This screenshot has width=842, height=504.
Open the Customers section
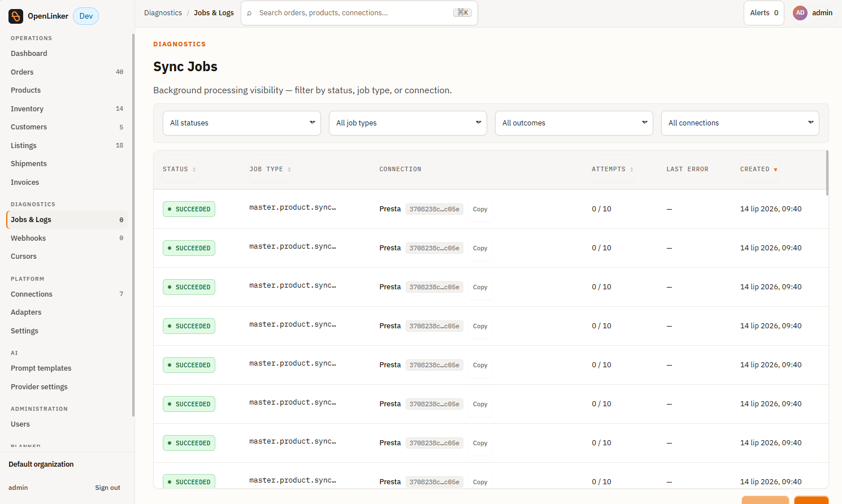pyautogui.click(x=67, y=127)
